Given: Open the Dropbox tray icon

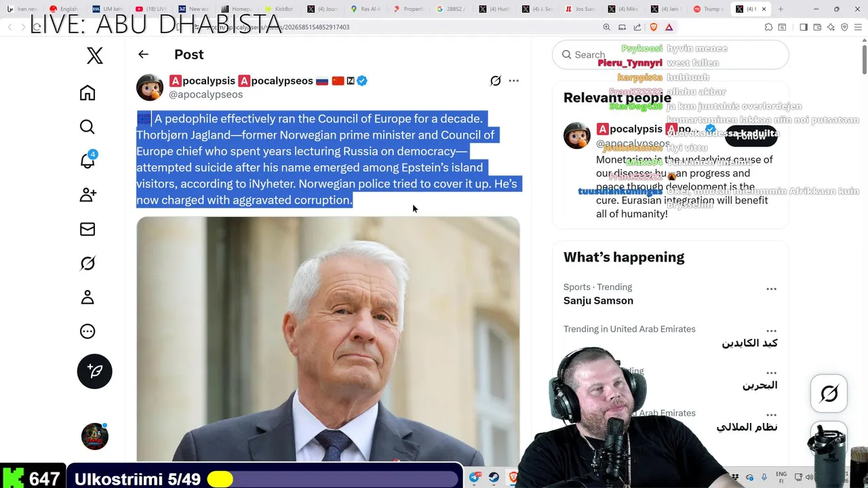Looking at the screenshot, I should pos(735,477).
